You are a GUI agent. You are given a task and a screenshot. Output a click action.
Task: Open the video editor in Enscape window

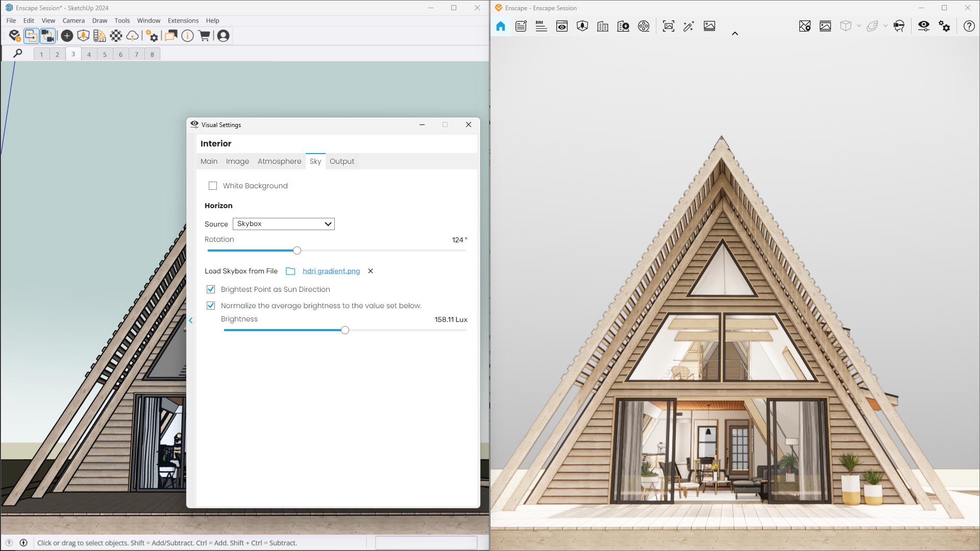644,26
